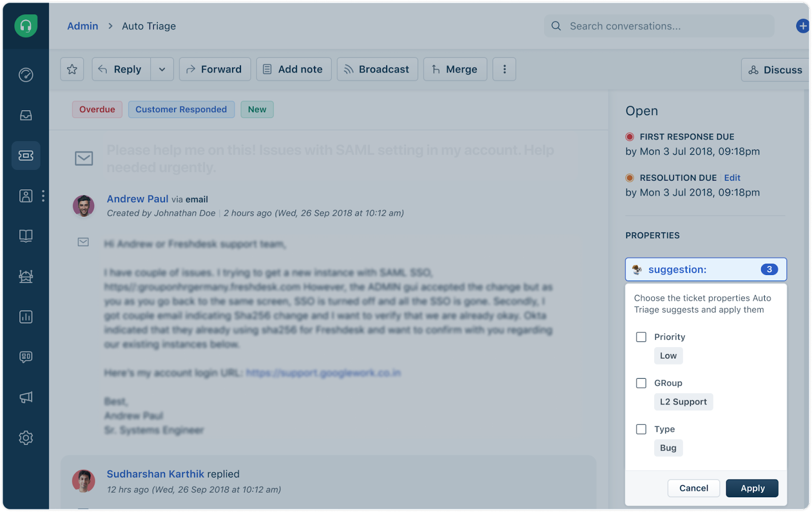Check the Priority suggestion checkbox
The width and height of the screenshot is (812, 512).
tap(641, 337)
